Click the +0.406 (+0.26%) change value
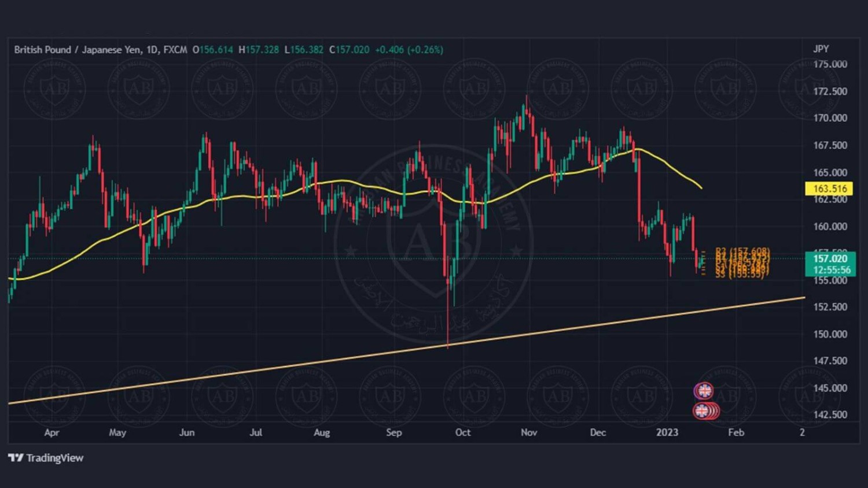 tap(409, 50)
